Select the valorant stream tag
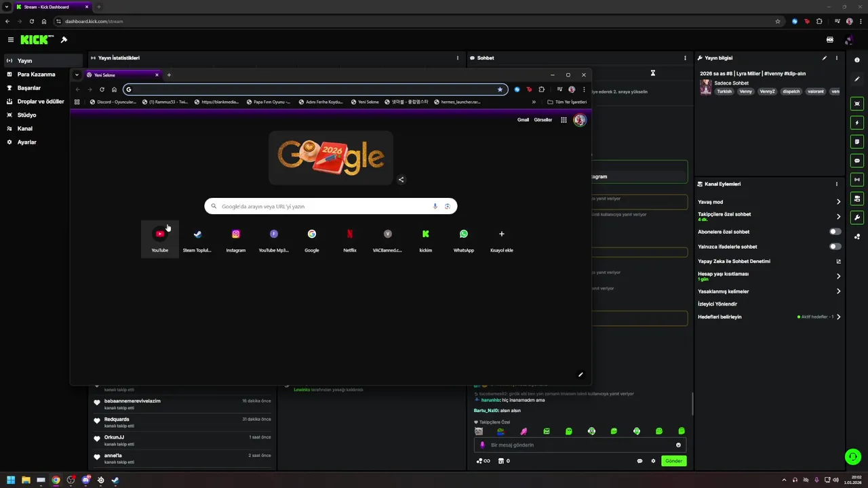868x488 pixels. coord(816,91)
